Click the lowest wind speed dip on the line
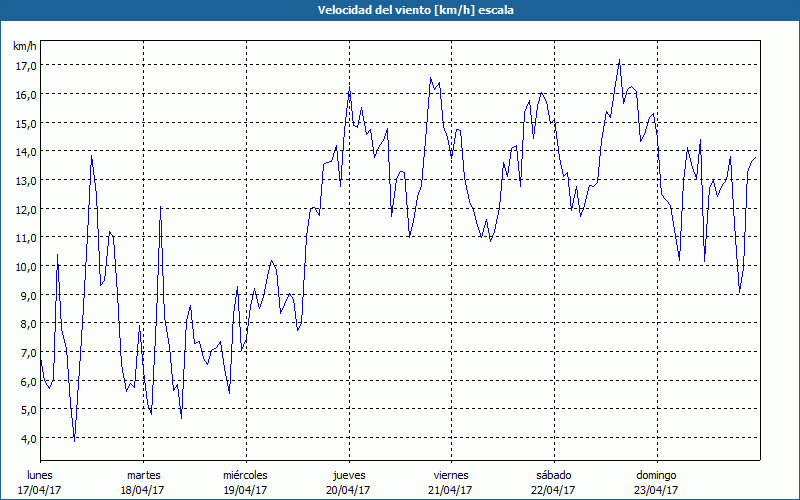800x500 pixels. [75, 440]
